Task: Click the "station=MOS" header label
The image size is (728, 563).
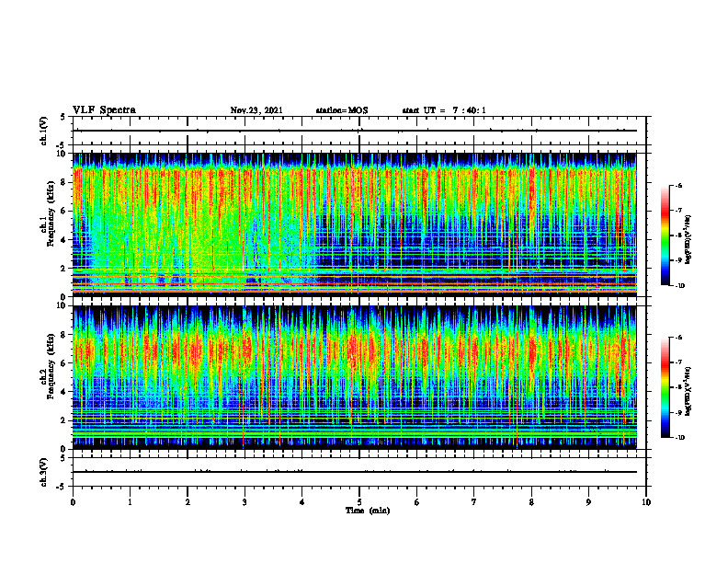Action: point(342,110)
